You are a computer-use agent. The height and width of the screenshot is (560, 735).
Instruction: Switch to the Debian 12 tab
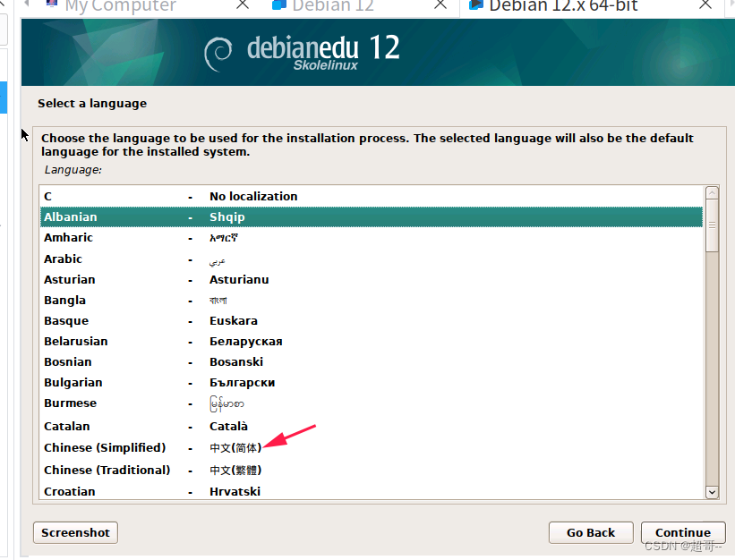(x=323, y=6)
